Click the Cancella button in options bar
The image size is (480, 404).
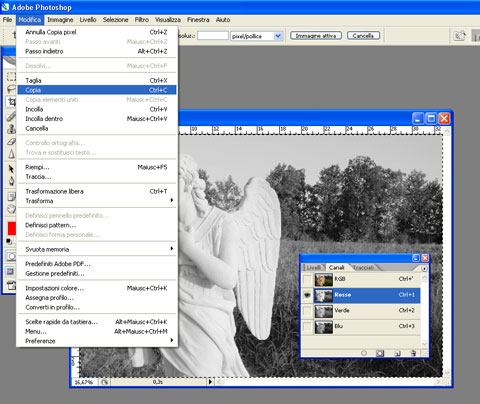(363, 36)
